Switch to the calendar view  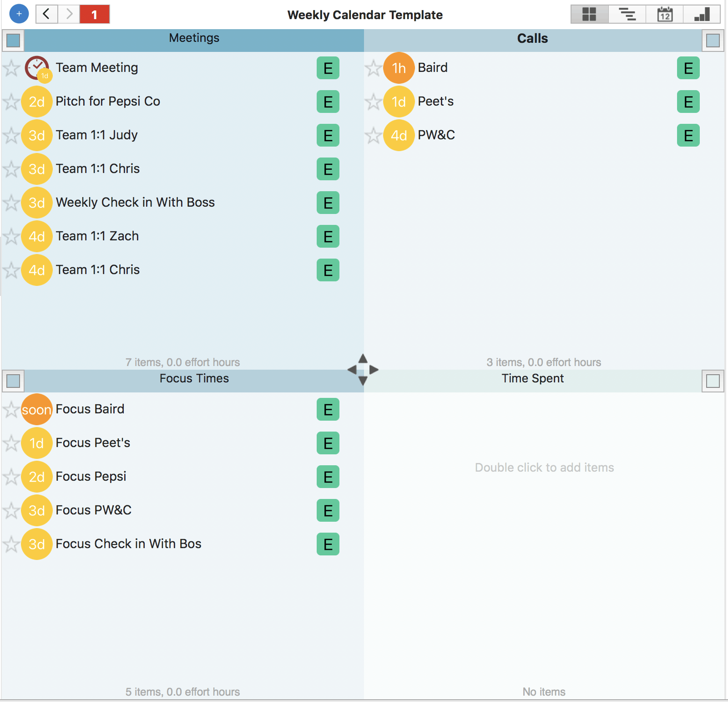coord(665,14)
